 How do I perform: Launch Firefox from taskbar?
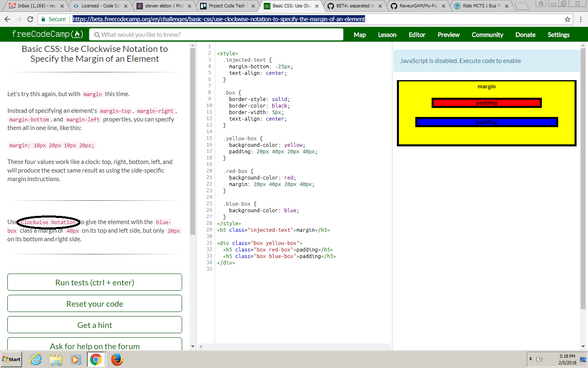tap(117, 359)
